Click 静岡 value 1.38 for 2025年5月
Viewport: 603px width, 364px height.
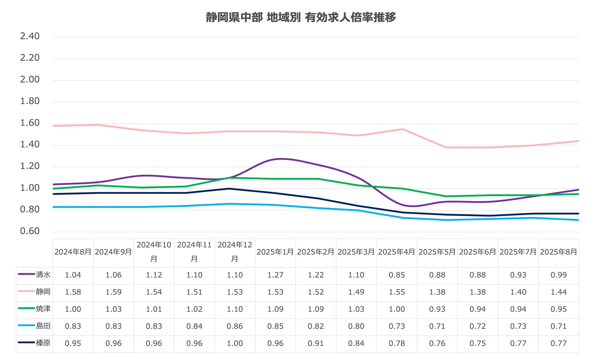click(x=437, y=292)
